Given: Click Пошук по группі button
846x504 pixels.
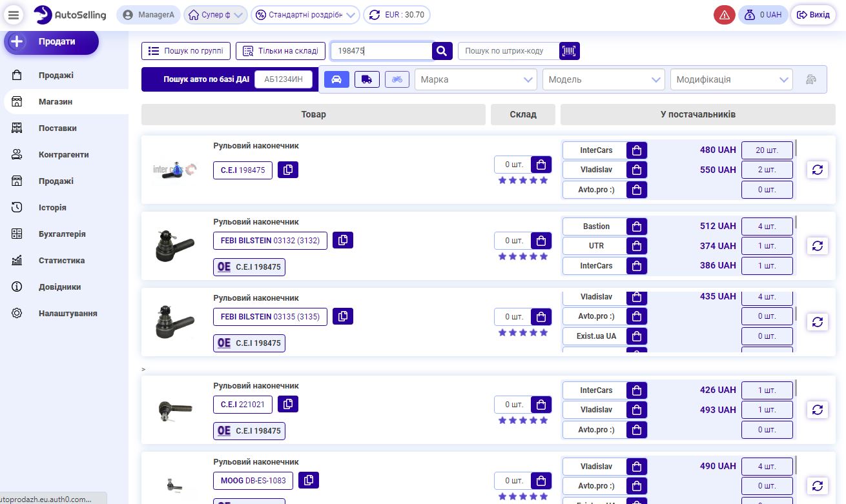Looking at the screenshot, I should pos(186,51).
